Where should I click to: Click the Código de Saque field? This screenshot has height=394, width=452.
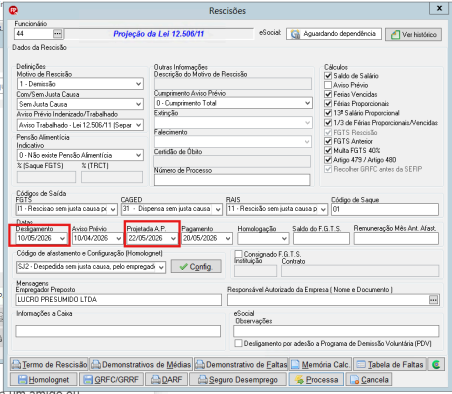[385, 209]
